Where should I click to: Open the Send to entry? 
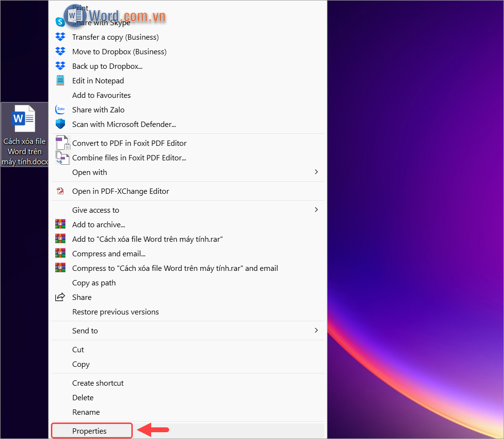(x=188, y=330)
